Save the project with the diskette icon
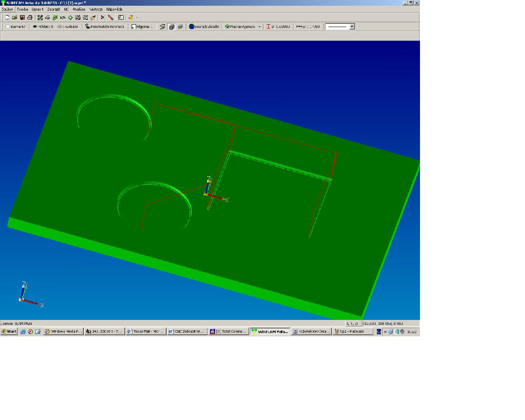 tap(22, 17)
